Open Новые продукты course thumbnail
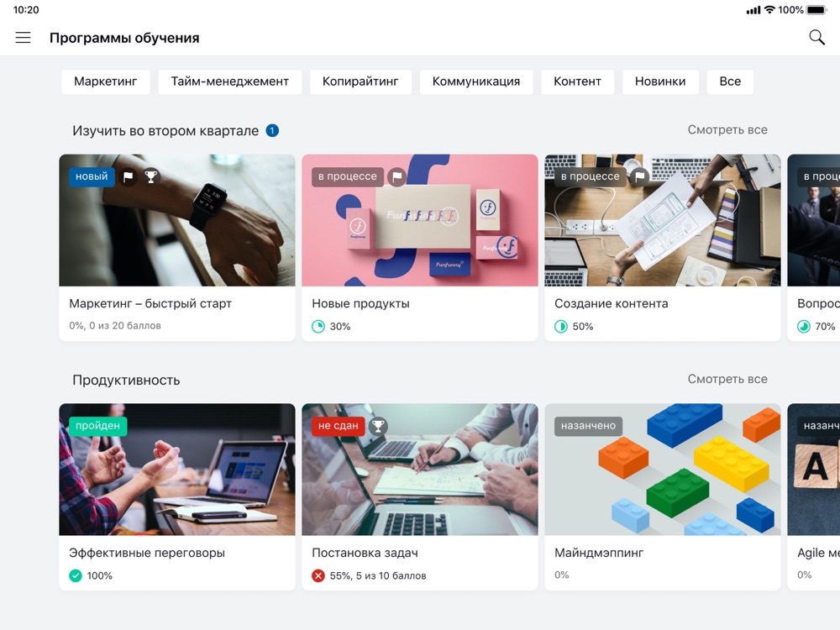The width and height of the screenshot is (840, 630). (419, 220)
